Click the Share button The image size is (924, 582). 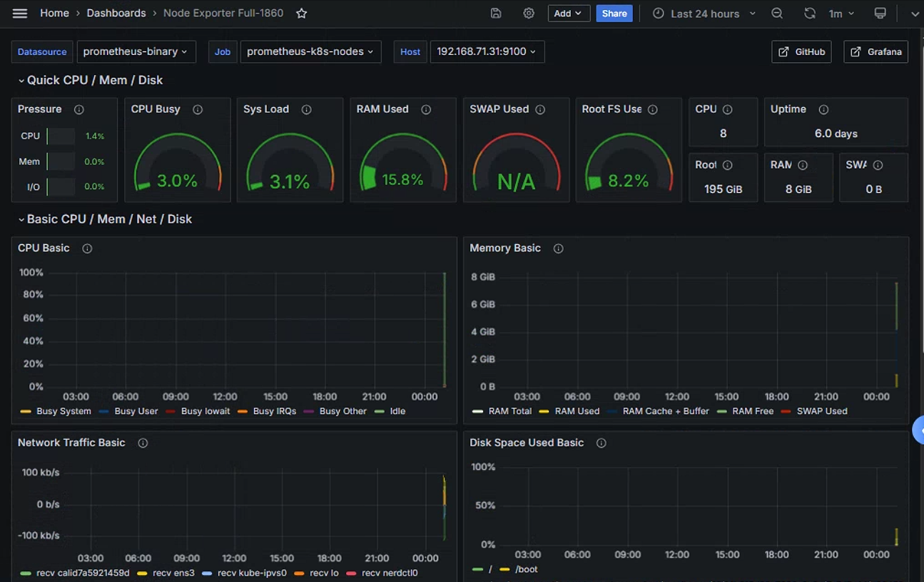[x=614, y=14]
